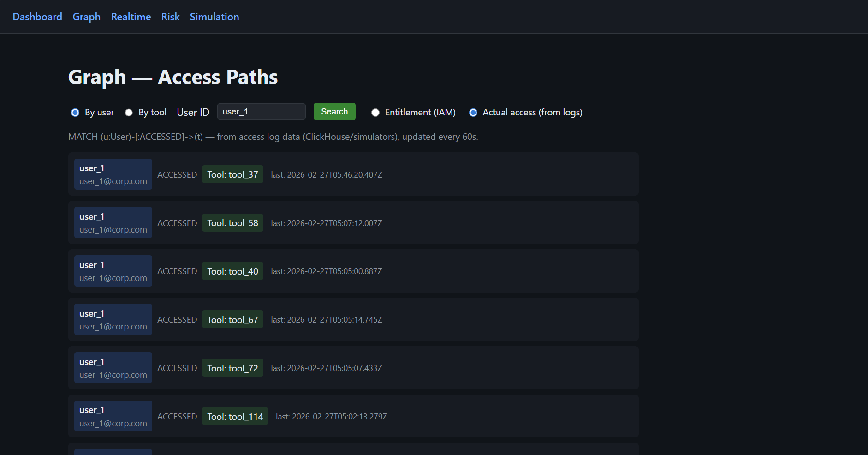Click inside the User ID input field
This screenshot has height=455, width=868.
coord(261,111)
